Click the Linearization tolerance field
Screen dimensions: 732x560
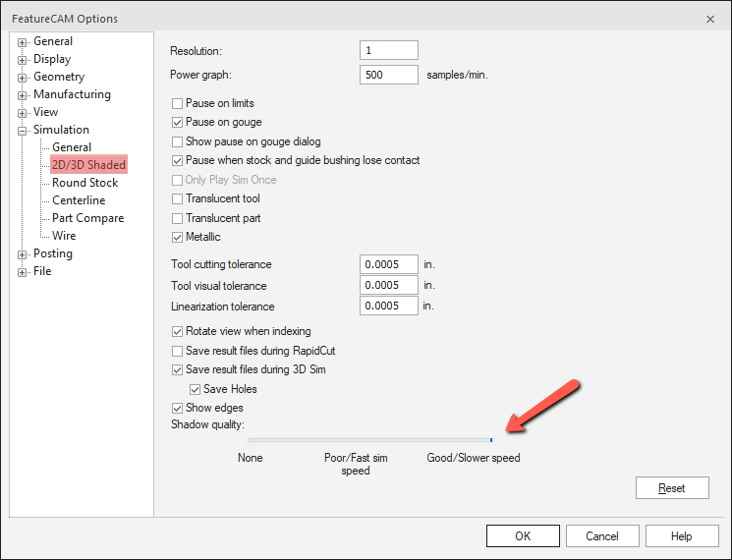389,306
